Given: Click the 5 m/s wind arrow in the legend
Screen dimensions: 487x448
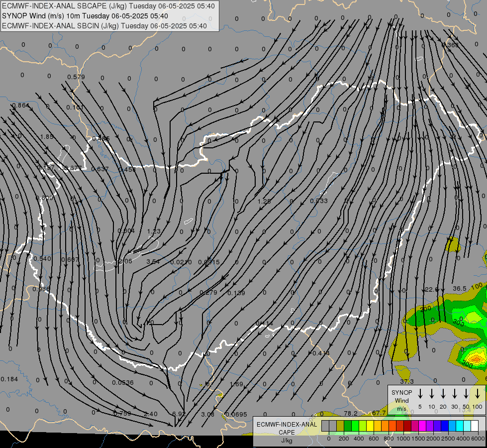Looking at the screenshot, I should pyautogui.click(x=420, y=394).
